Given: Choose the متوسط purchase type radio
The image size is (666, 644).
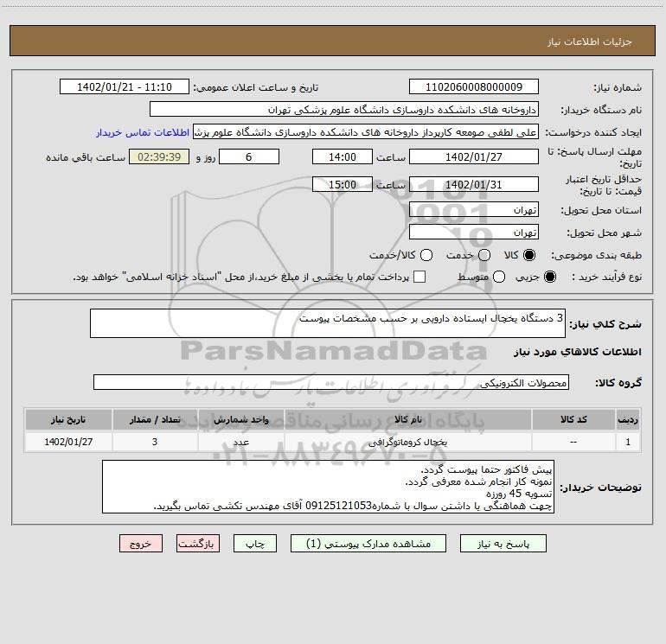Looking at the screenshot, I should [499, 277].
